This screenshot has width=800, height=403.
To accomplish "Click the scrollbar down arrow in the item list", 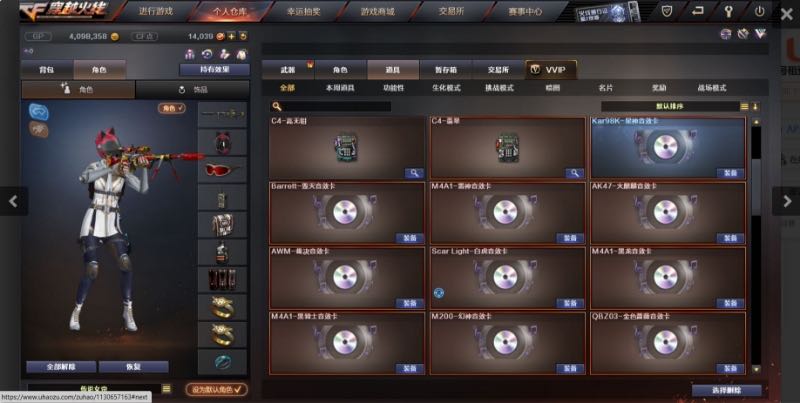I will 756,369.
